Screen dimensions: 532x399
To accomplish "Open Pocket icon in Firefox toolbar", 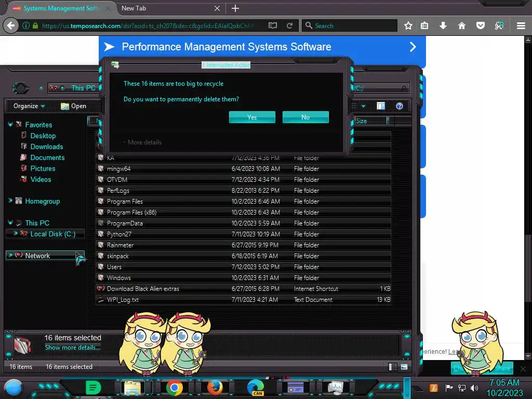I will click(480, 25).
